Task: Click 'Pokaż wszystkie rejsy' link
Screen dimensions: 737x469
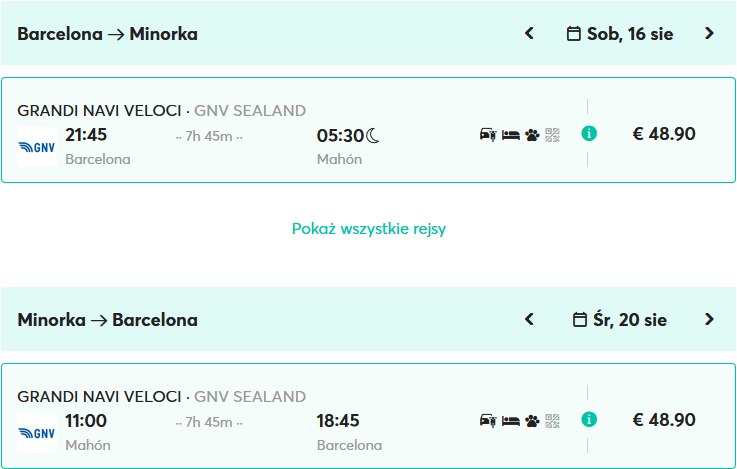Action: coord(369,229)
